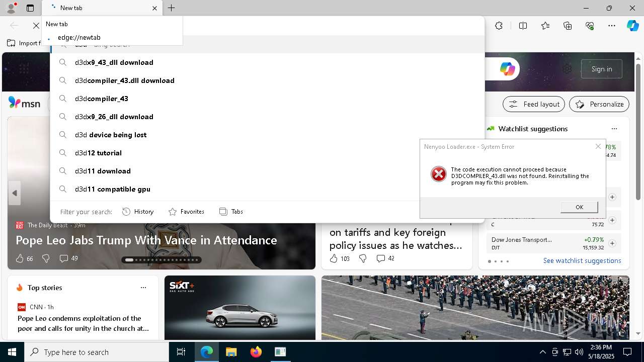Open Windows Start menu
This screenshot has height=362, width=644.
[x=12, y=352]
